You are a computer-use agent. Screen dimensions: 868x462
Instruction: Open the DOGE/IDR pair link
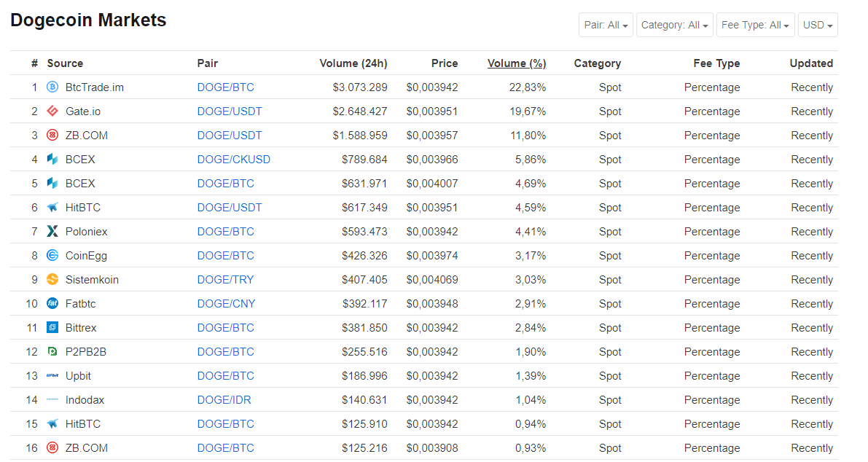224,400
